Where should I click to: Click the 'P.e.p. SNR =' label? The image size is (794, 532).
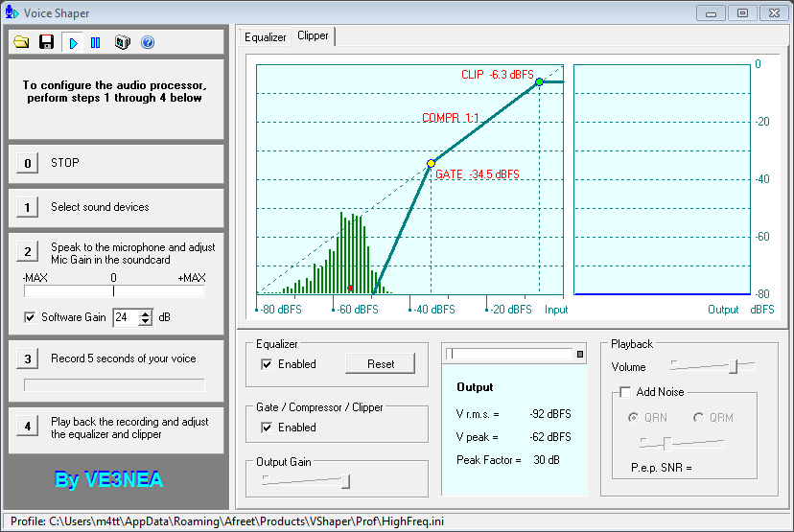click(x=662, y=468)
